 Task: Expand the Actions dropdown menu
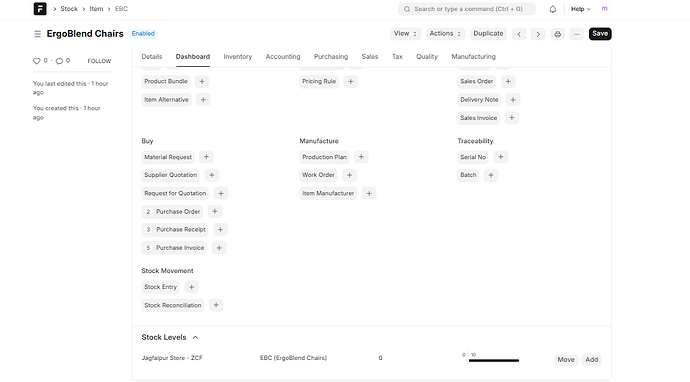[x=445, y=33]
